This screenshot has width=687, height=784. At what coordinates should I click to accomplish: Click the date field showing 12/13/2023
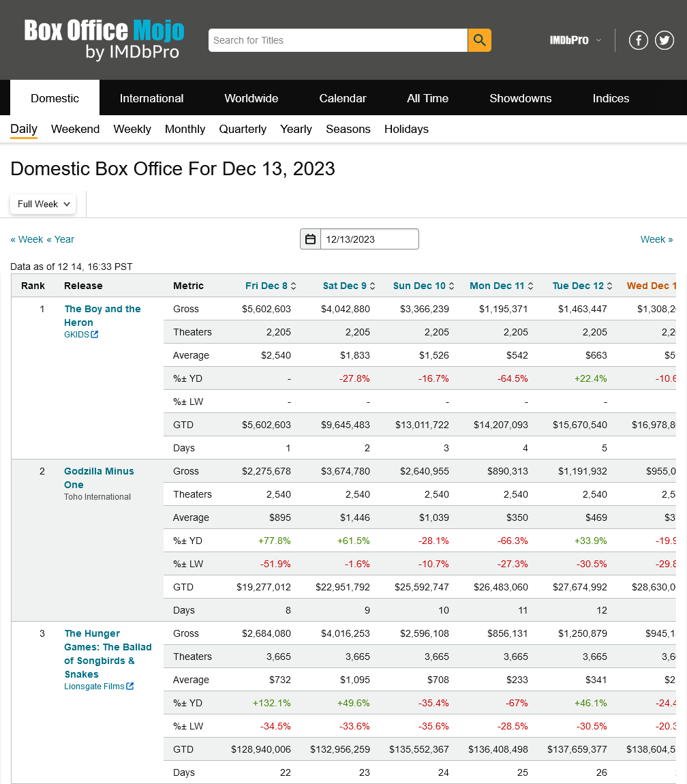[x=369, y=239]
